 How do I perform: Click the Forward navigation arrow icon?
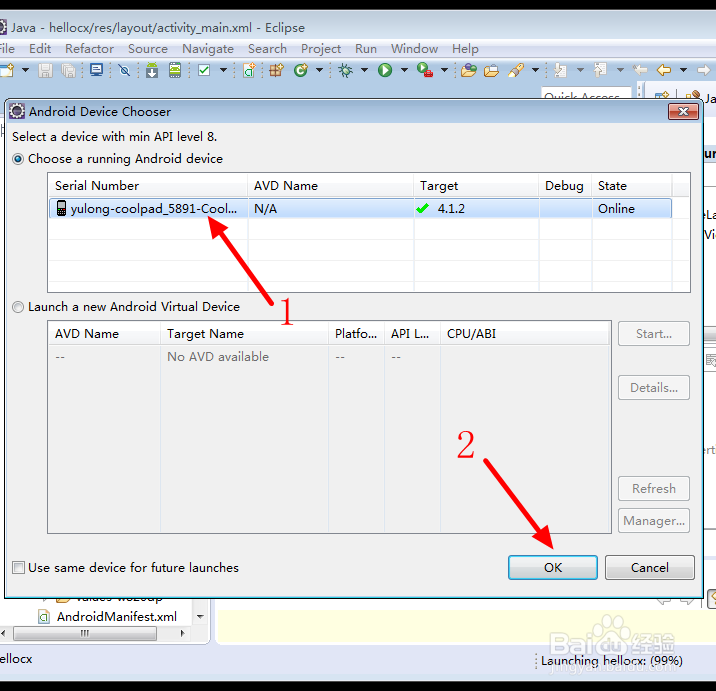pos(704,70)
